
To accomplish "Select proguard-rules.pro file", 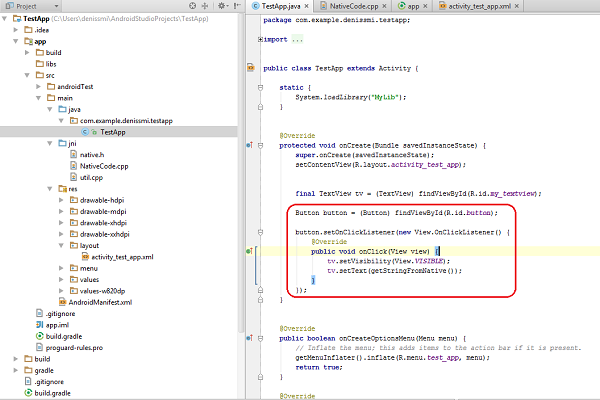I will coord(69,348).
